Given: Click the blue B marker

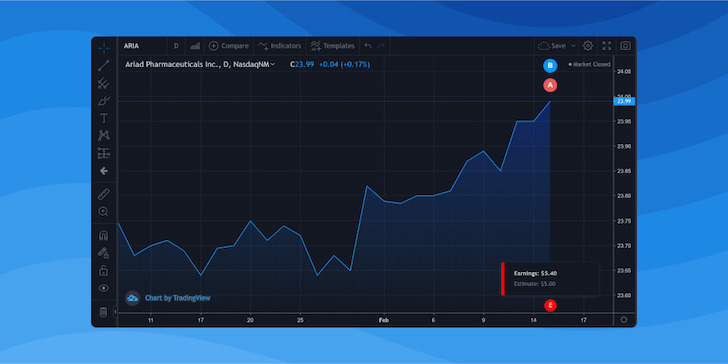Looking at the screenshot, I should [x=550, y=65].
